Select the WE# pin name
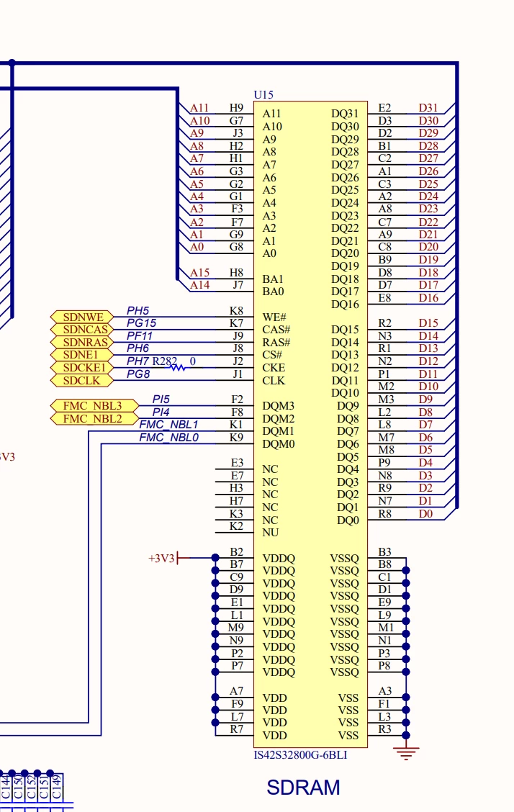Image resolution: width=514 pixels, height=812 pixels. coord(274,317)
